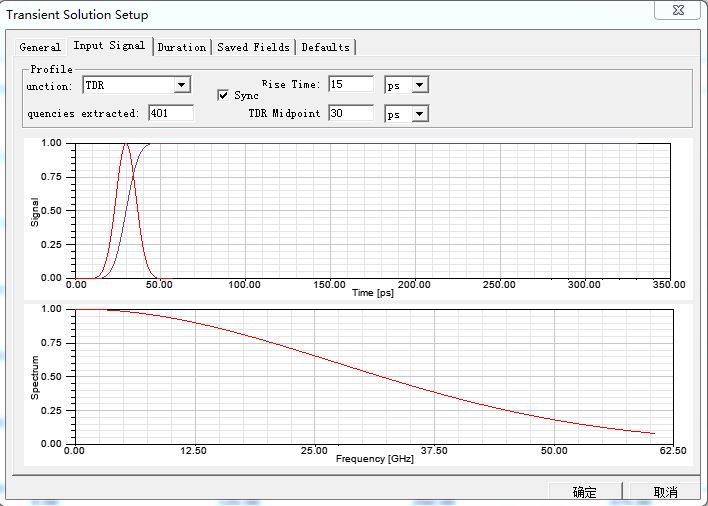Image resolution: width=708 pixels, height=506 pixels.
Task: Click the Frequency [GHz] axis label
Action: point(375,459)
